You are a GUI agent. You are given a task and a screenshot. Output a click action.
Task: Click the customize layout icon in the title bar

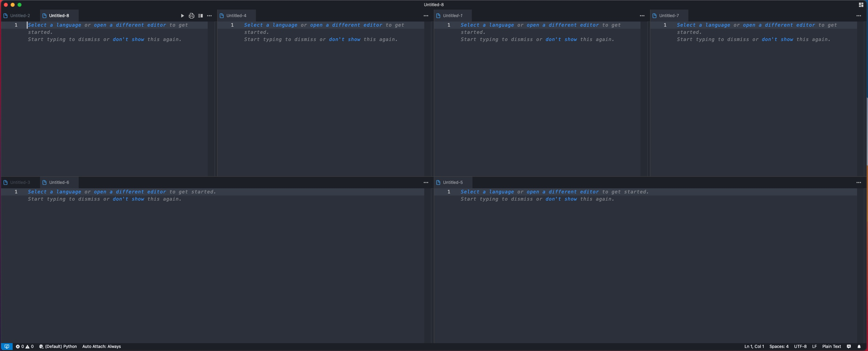[x=861, y=5]
